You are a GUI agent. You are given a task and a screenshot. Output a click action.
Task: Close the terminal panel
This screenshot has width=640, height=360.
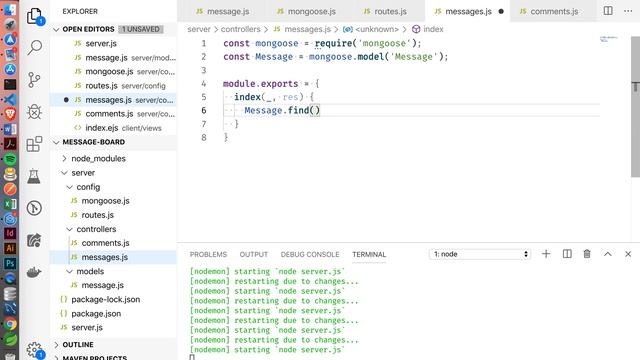[628, 254]
